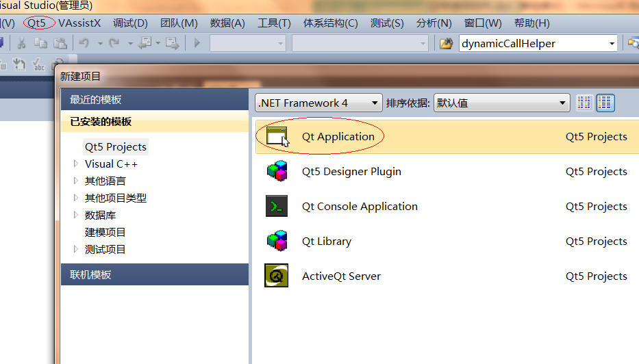Viewport: 639px width, 364px height.
Task: Click the abc checkmark icon in second toolbar
Action: pyautogui.click(x=38, y=64)
